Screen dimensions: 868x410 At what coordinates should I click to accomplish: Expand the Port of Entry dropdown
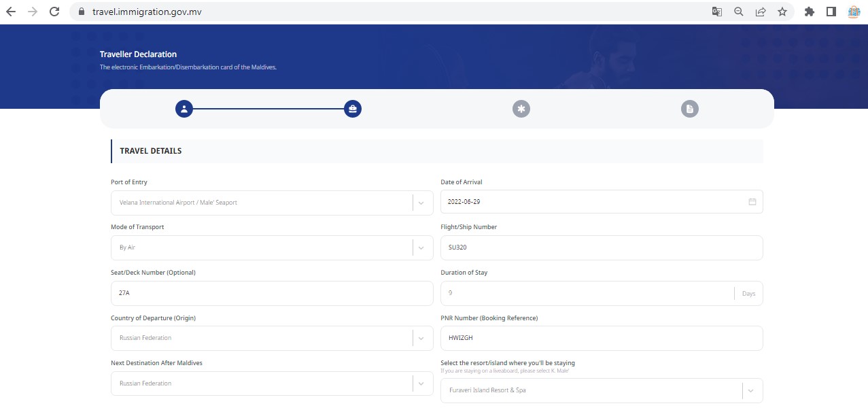pos(421,203)
